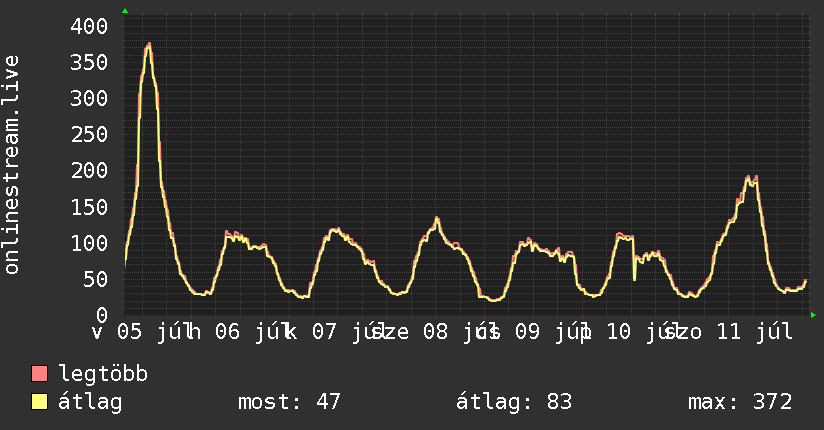Click the 'v 05 júl' date label
The width and height of the screenshot is (824, 430).
coord(137,332)
